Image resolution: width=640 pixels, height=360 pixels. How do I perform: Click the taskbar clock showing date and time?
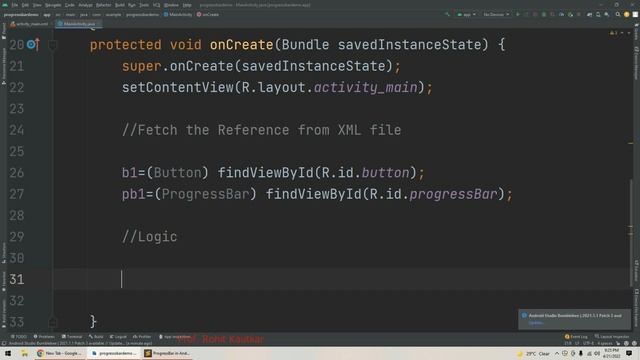(x=611, y=353)
